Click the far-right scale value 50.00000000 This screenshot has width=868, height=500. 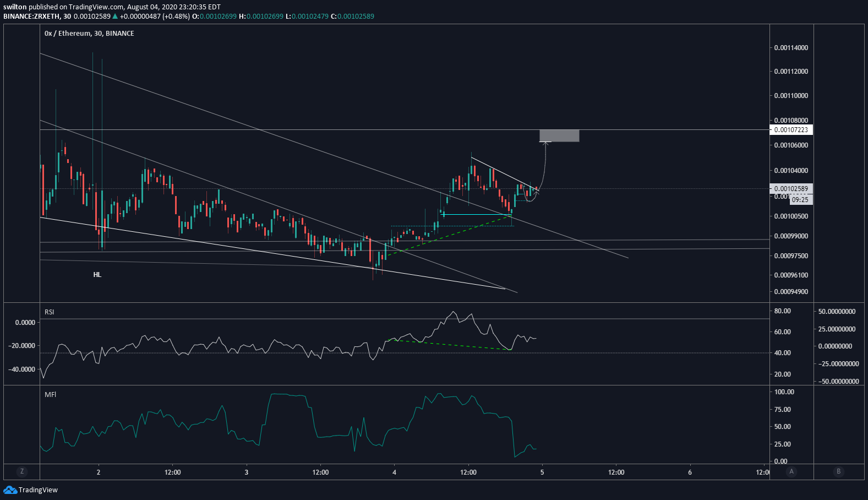(x=837, y=312)
